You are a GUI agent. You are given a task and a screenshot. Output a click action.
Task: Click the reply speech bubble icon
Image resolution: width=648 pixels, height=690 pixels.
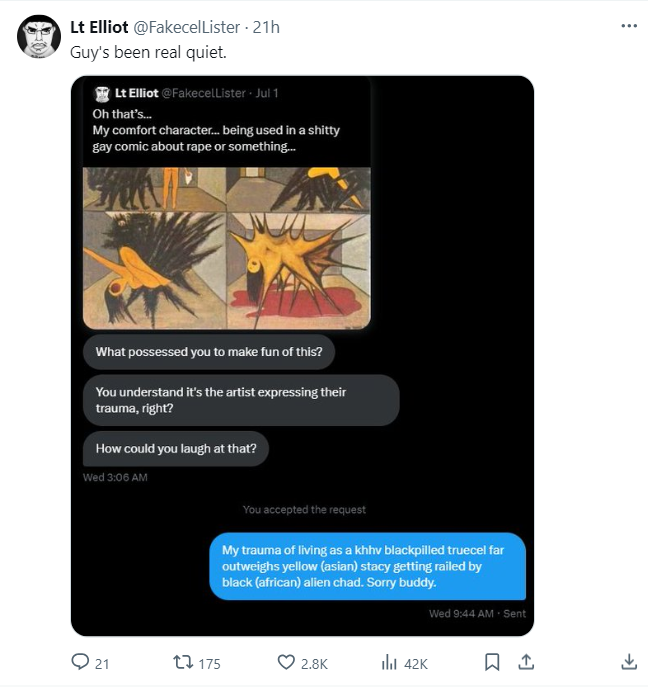tap(80, 662)
